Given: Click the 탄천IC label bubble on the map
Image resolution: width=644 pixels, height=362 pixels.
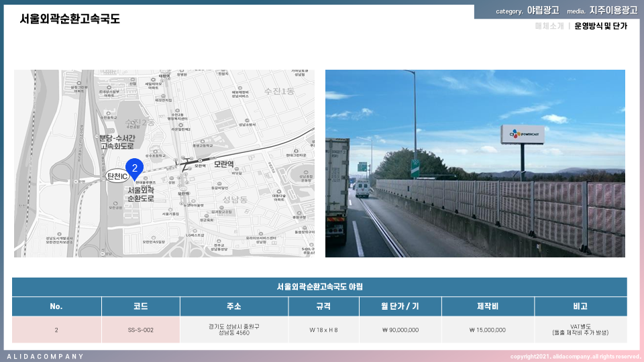Looking at the screenshot, I should 117,176.
